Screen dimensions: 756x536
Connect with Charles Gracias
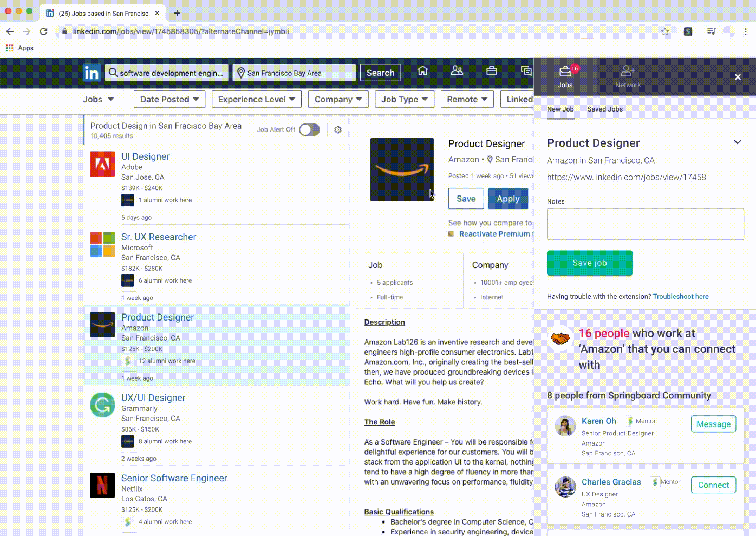pyautogui.click(x=713, y=485)
